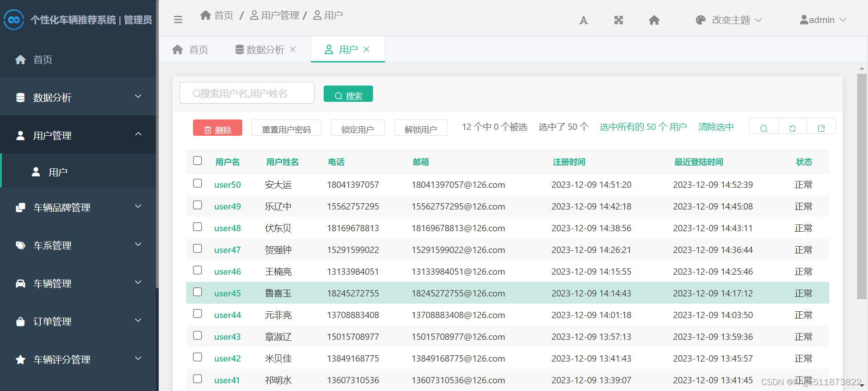Click the breadcrumb home icon
Screen dimensions: 868x391
coord(206,15)
